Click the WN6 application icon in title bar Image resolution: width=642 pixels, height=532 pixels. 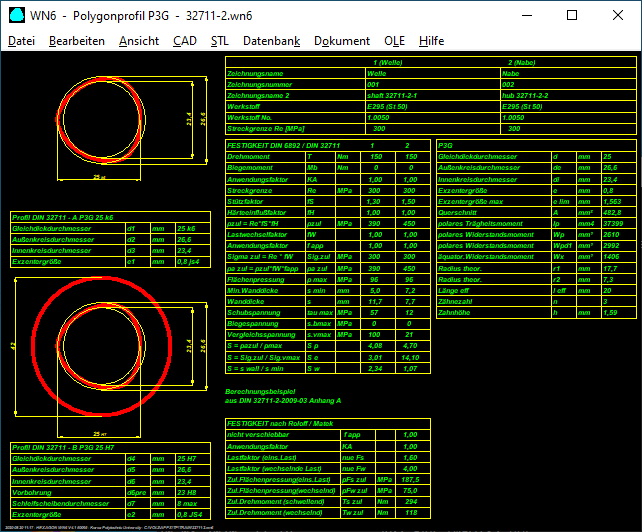(x=14, y=15)
